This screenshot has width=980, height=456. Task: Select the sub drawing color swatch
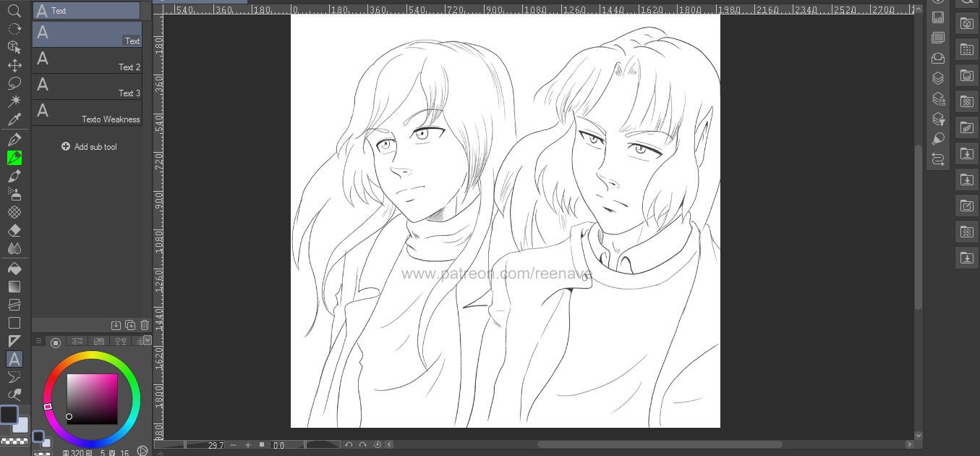(21, 424)
